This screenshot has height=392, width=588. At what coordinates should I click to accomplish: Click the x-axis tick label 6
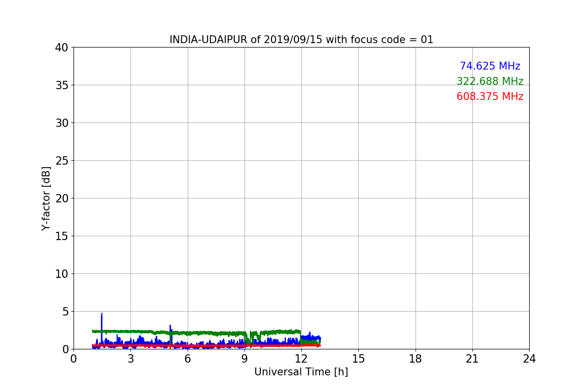point(187,359)
